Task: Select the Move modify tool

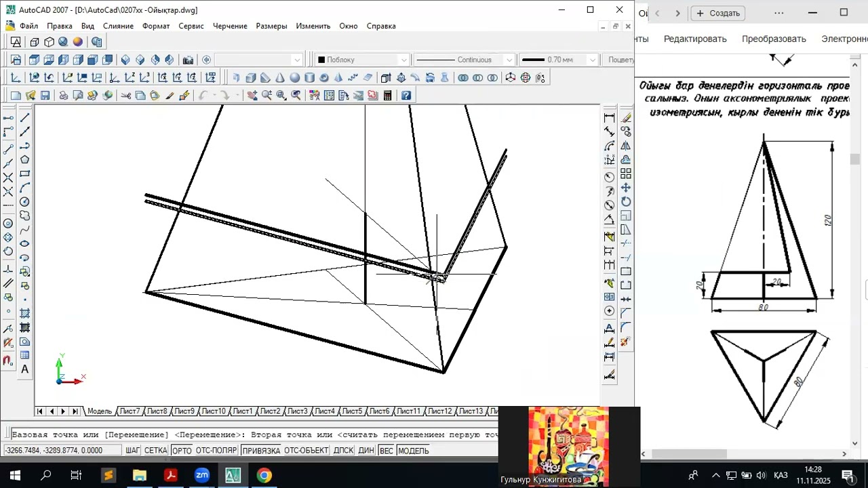Action: point(626,188)
